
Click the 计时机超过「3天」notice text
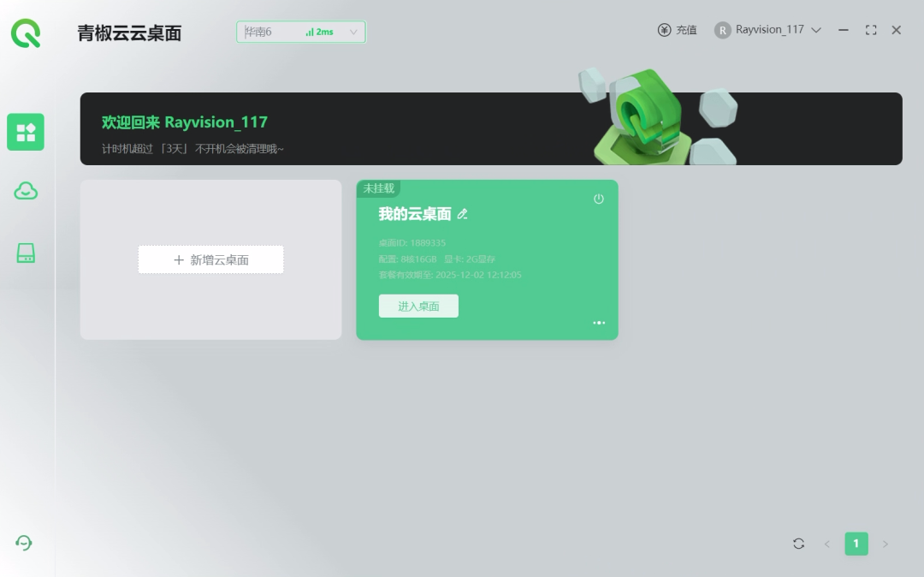click(192, 148)
